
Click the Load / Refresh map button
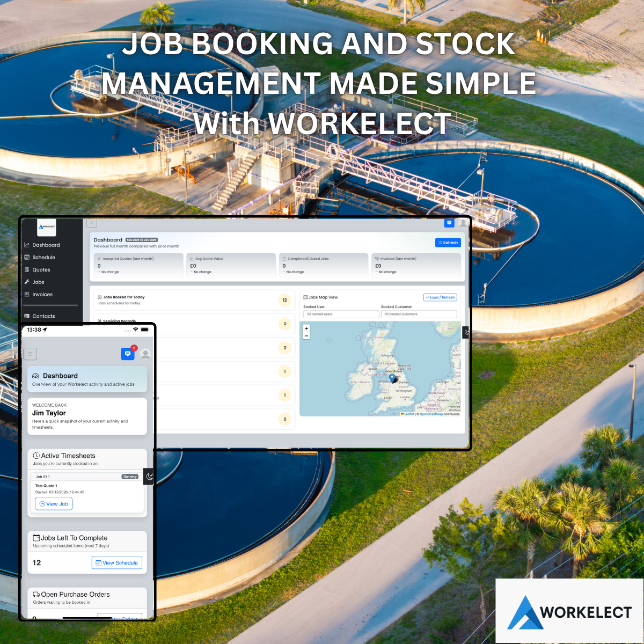click(x=440, y=297)
